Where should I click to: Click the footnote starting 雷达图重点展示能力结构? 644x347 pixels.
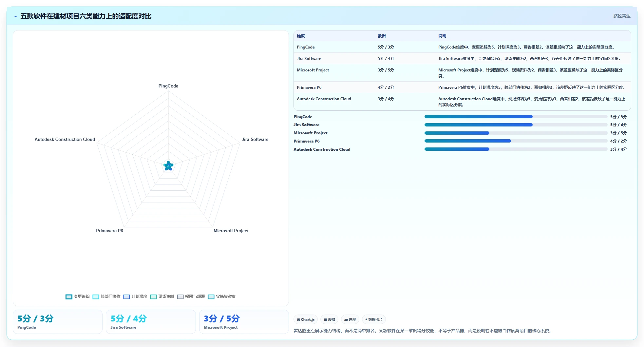(x=423, y=331)
